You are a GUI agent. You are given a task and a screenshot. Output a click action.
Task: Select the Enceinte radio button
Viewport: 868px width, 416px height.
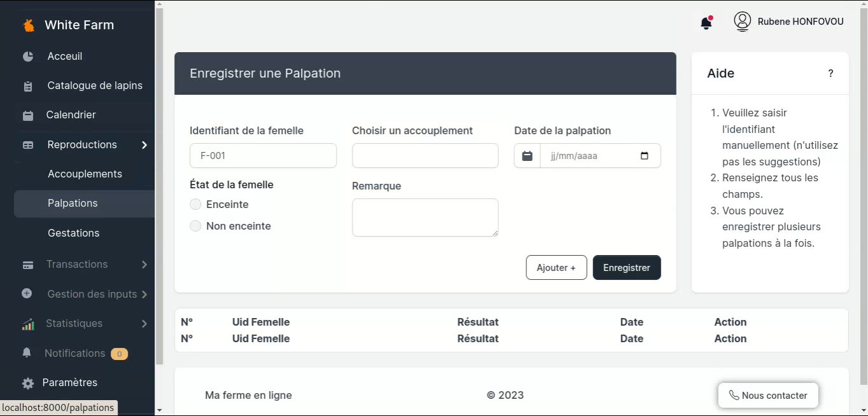195,205
